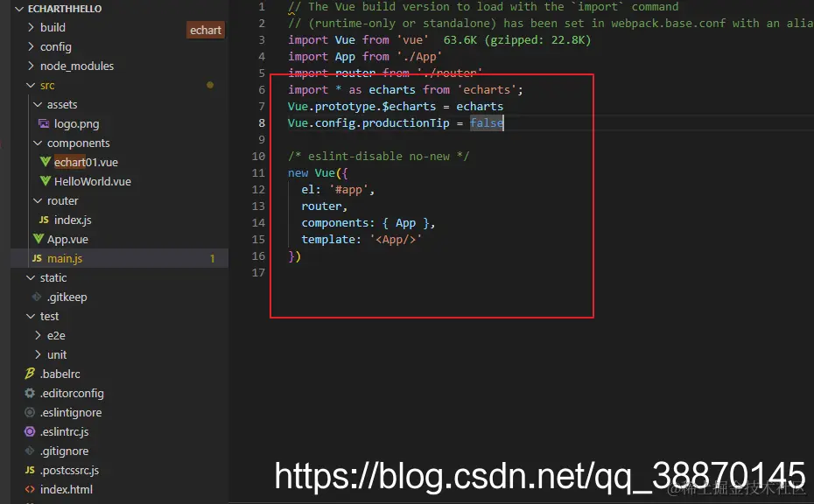
Task: Click 'productionTip' in the editor
Action: coord(406,123)
